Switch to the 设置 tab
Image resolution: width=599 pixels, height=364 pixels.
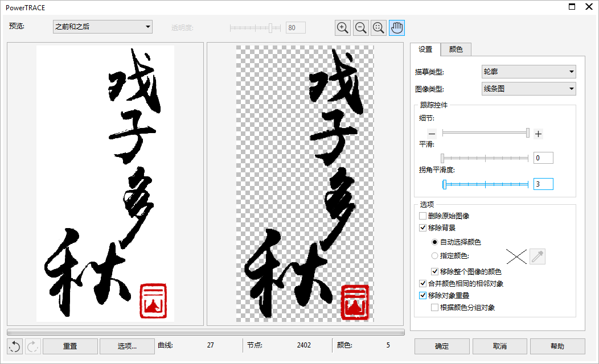[x=425, y=49]
